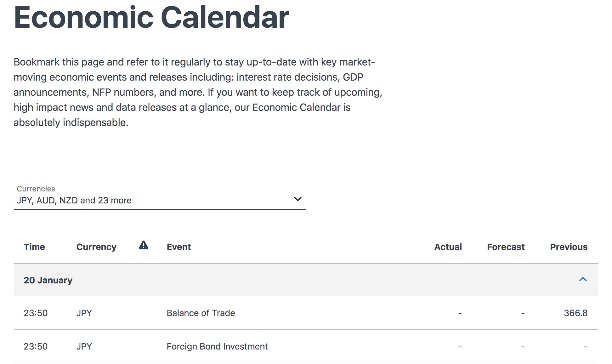This screenshot has height=364, width=612.
Task: Open the Balance of Trade event
Action: (201, 313)
